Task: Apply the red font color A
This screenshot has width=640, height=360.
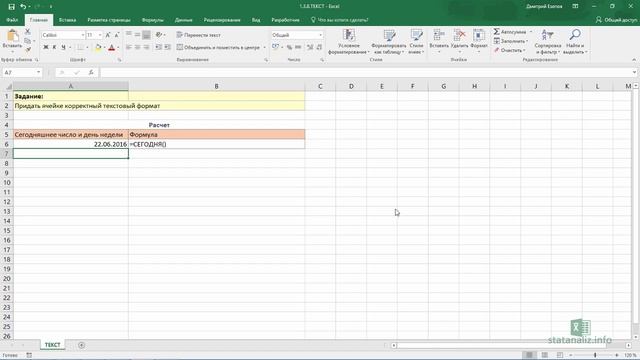Action: coord(111,47)
